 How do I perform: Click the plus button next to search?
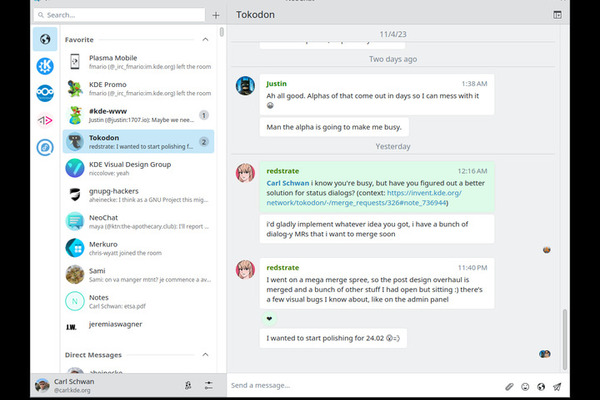(x=216, y=15)
